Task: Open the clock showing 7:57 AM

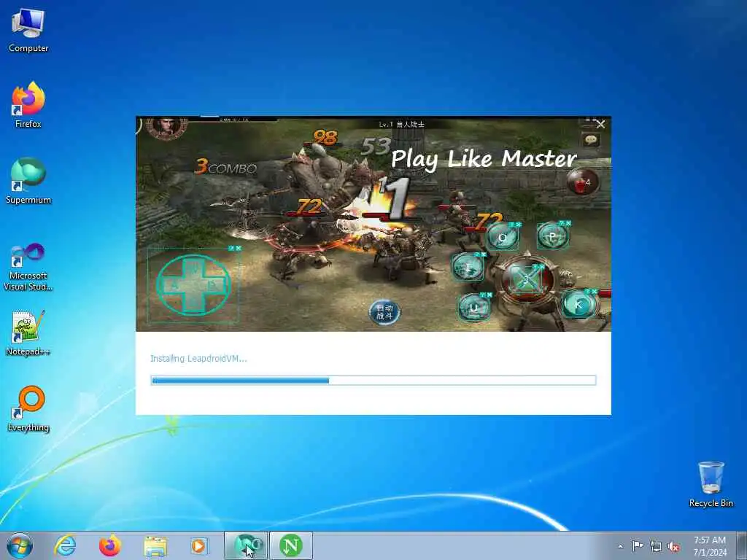Action: (x=710, y=546)
